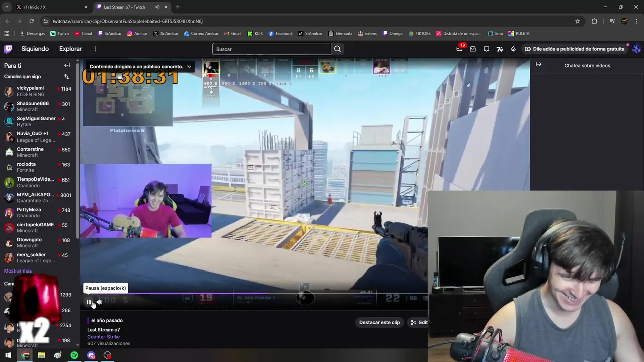644x362 pixels.
Task: Open the Facebook bookmark
Action: (x=280, y=34)
